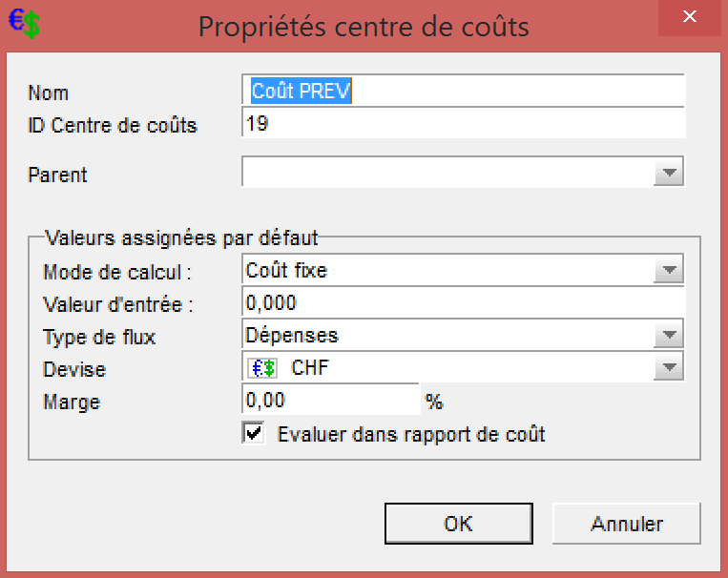Click the 'Evaluer dans rapport de coût' label text

tap(411, 434)
